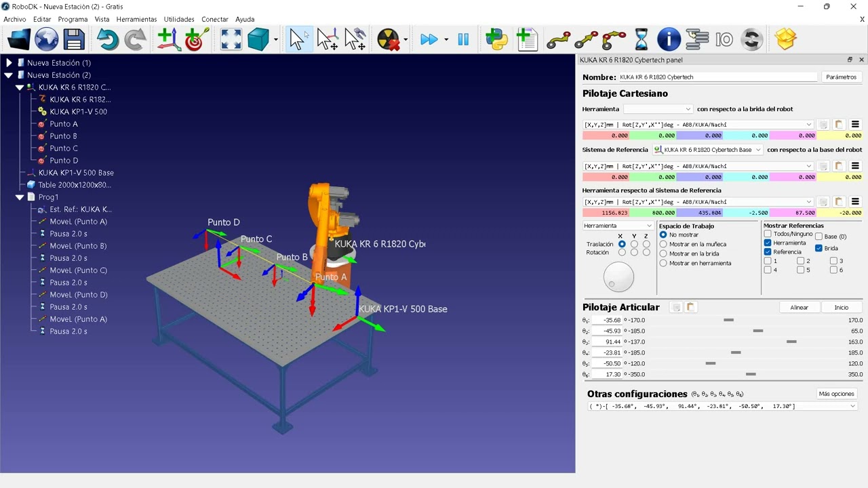This screenshot has height=488, width=868.
Task: Enable the Base (0) checkbox
Action: [x=818, y=237]
